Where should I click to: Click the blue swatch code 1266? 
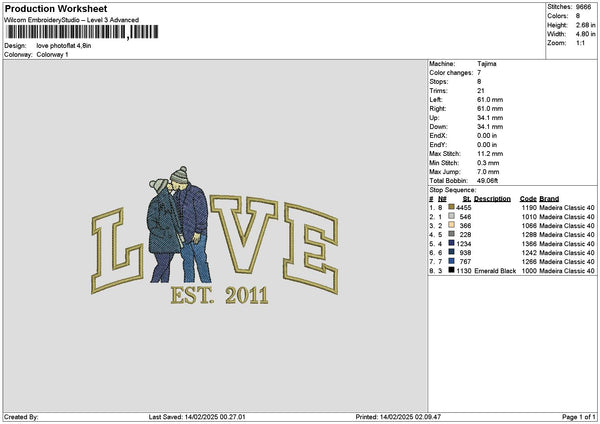452,261
